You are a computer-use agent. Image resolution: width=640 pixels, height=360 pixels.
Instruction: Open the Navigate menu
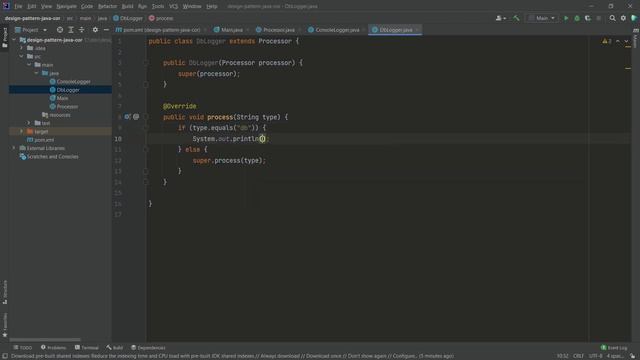click(66, 6)
